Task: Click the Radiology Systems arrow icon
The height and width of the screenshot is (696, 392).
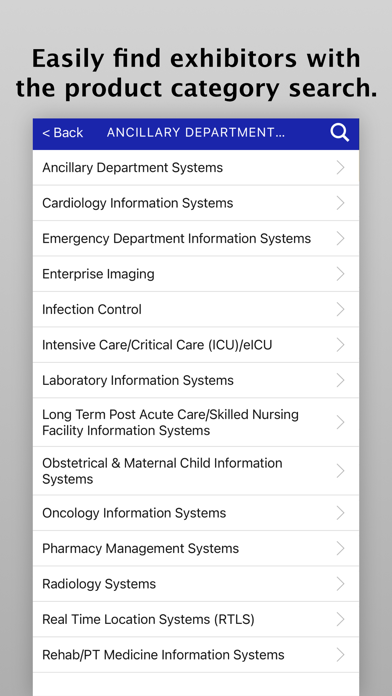Action: click(x=341, y=584)
